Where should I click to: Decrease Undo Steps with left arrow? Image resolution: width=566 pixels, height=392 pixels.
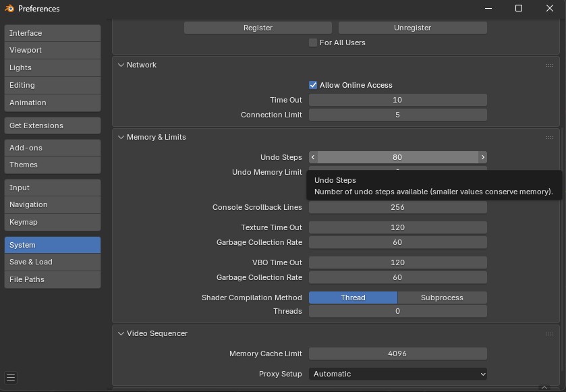point(313,157)
